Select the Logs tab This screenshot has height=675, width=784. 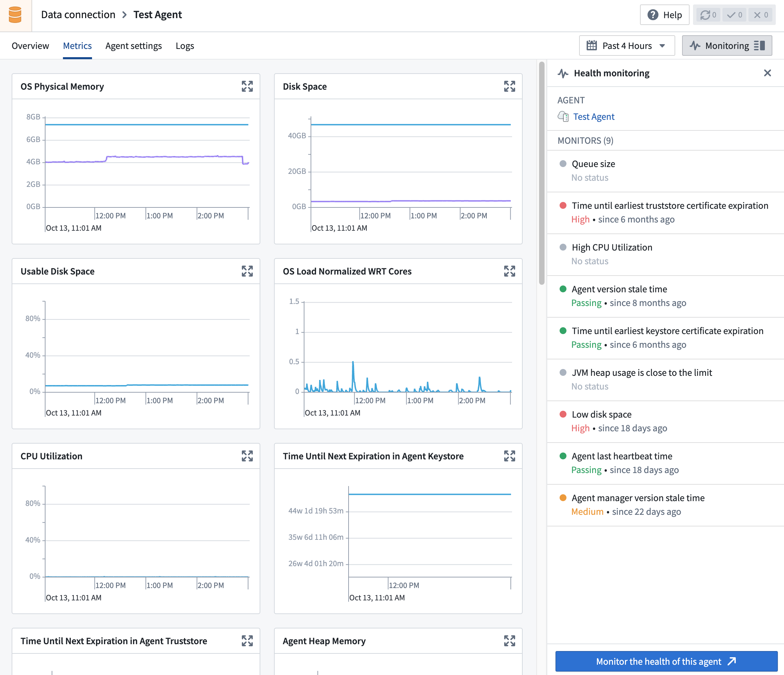point(185,46)
